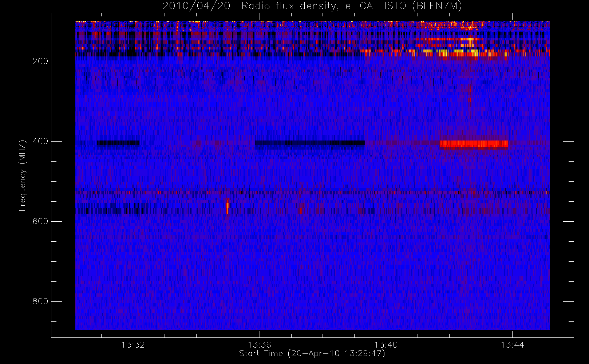Click the small red spike near 570 MHz
This screenshot has width=589, height=364.
coord(227,208)
